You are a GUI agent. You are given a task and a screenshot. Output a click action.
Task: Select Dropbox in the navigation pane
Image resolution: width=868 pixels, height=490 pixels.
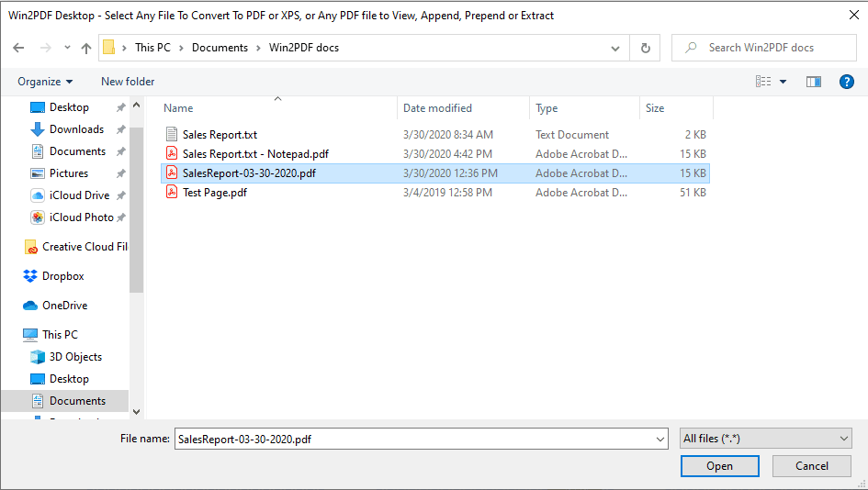coord(63,276)
